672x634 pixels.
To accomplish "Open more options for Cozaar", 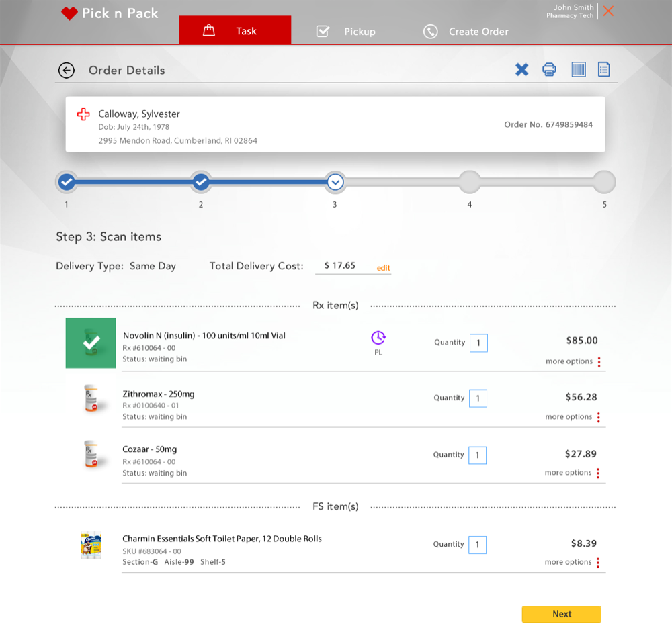I will (x=598, y=473).
